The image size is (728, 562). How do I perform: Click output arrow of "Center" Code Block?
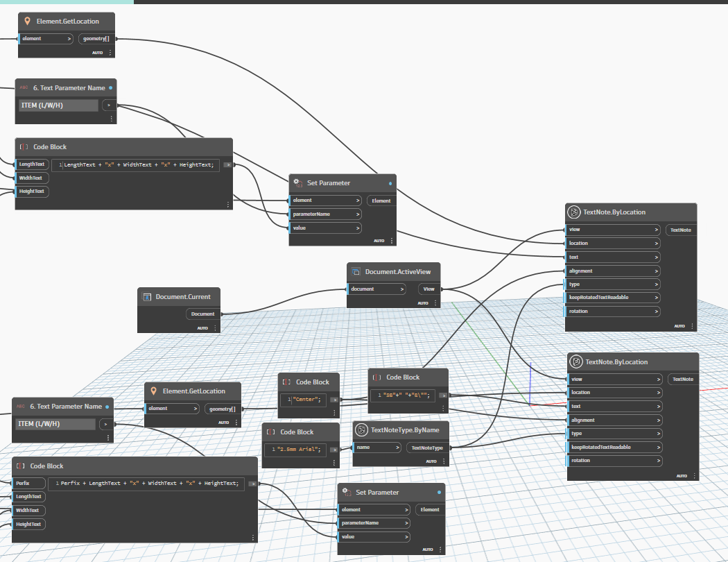tap(334, 400)
